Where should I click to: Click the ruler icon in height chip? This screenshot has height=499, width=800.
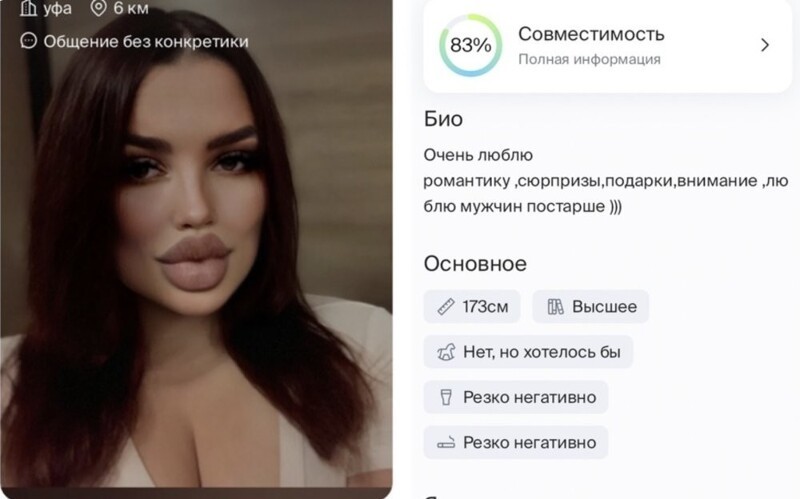[x=446, y=307]
